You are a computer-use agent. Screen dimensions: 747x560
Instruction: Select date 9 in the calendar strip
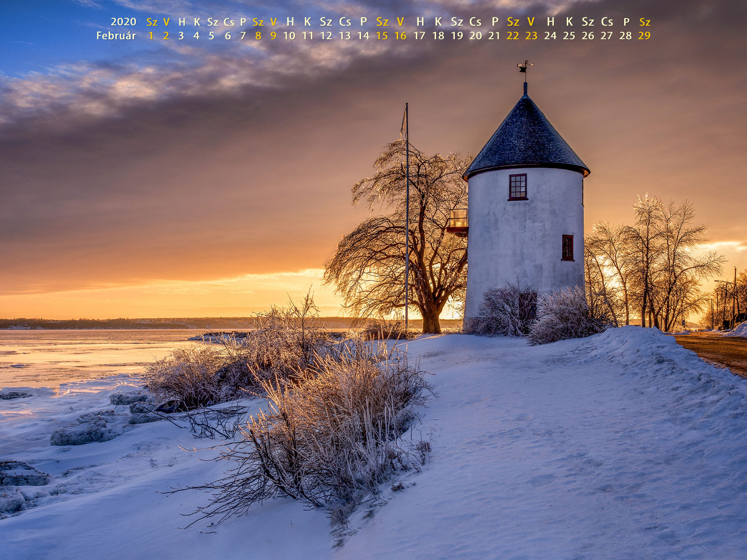pos(274,35)
